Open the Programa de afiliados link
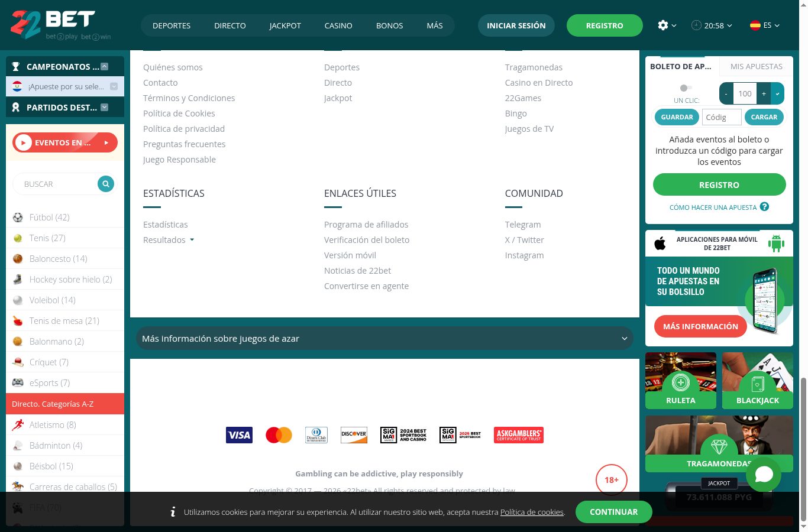This screenshot has height=532, width=808. (x=366, y=225)
